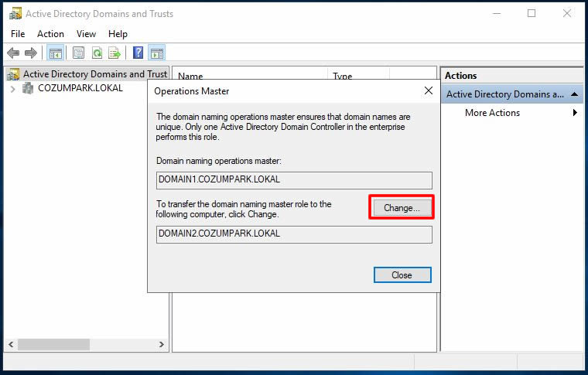Click the DOMAIN2.COZUMPARK.LOKAL field
588x375 pixels.
[294, 234]
